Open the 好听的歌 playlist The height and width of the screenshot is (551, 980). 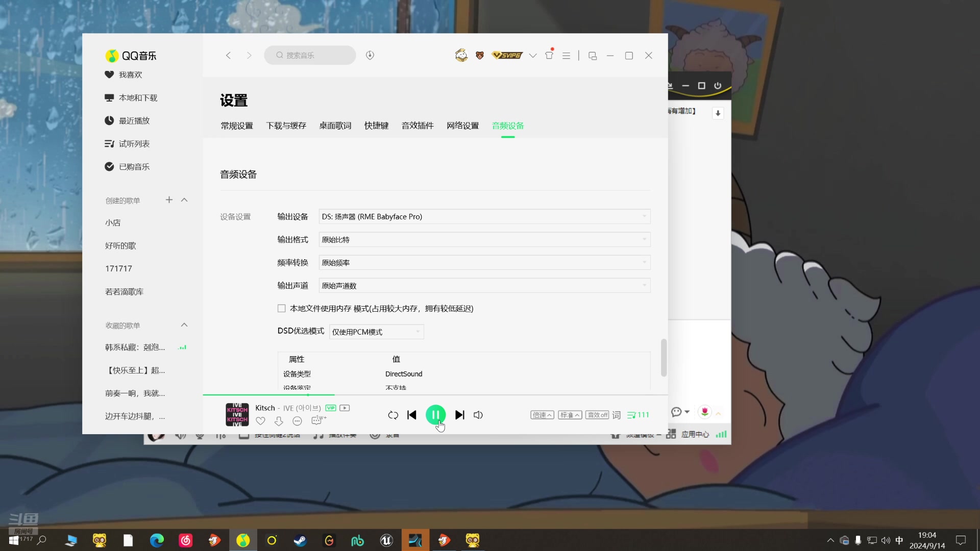click(120, 245)
